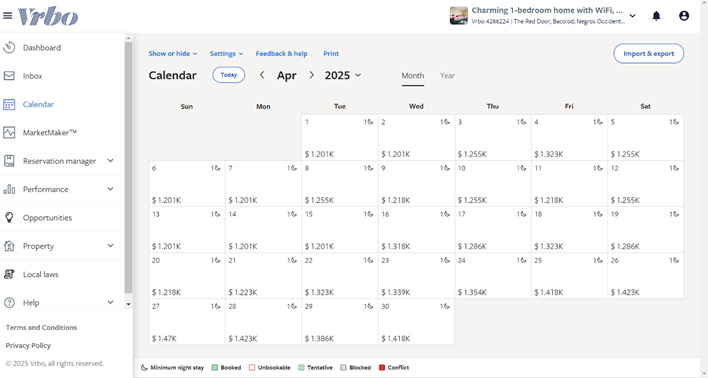The image size is (708, 378).
Task: Click the Dashboard gauge icon
Action: [x=9, y=47]
